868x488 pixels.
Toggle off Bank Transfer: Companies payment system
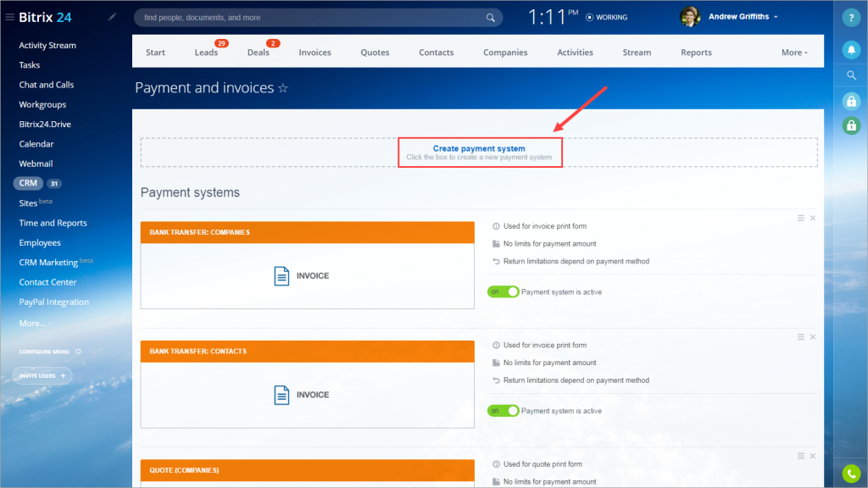(x=503, y=291)
